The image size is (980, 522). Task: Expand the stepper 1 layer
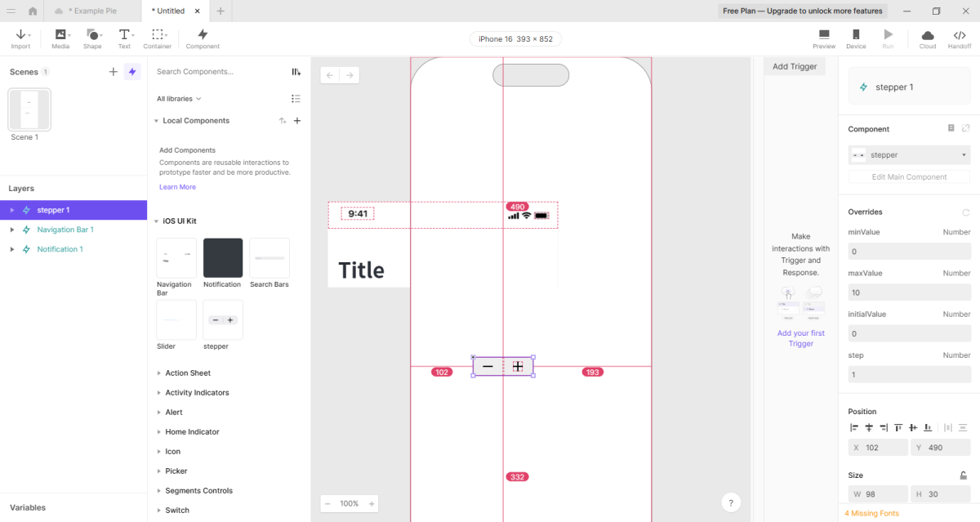click(x=11, y=210)
